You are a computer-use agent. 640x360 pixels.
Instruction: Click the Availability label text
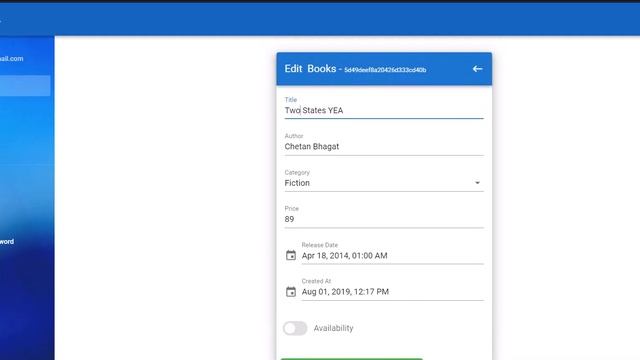click(x=333, y=328)
